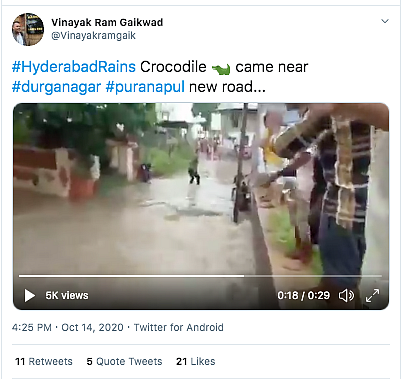Play the crocodile video
Viewport: 403px width, 379px height.
tap(30, 295)
